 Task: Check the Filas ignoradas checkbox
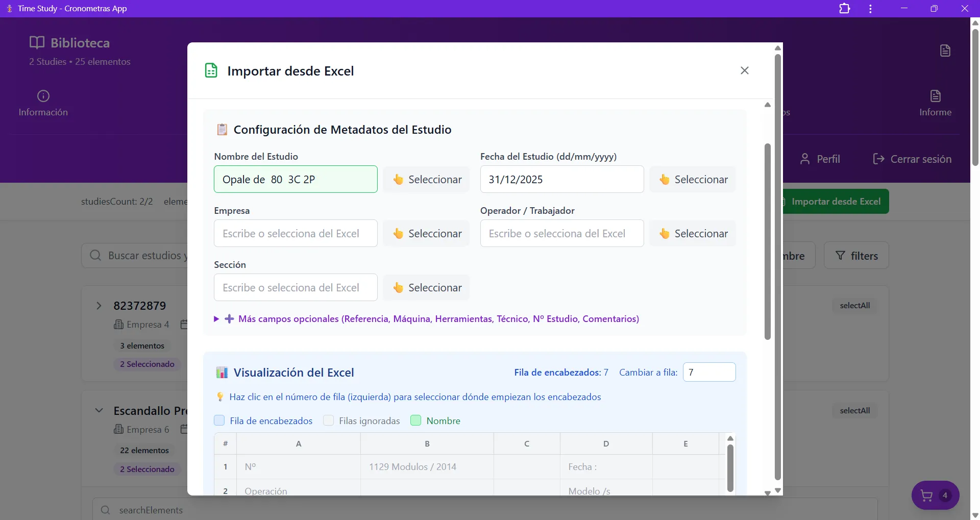point(329,420)
